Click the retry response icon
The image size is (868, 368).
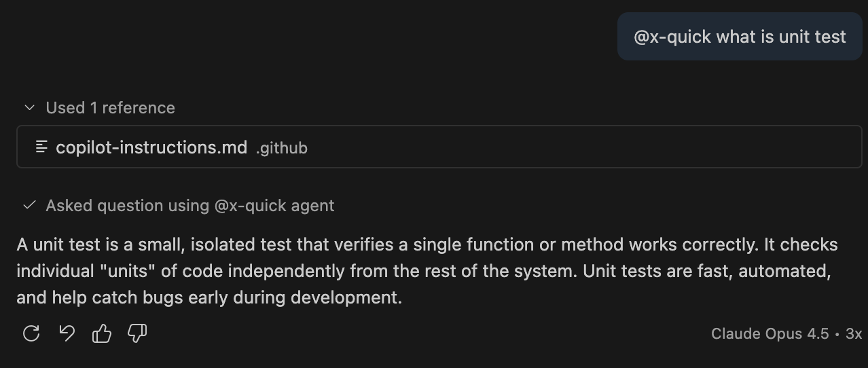[31, 333]
